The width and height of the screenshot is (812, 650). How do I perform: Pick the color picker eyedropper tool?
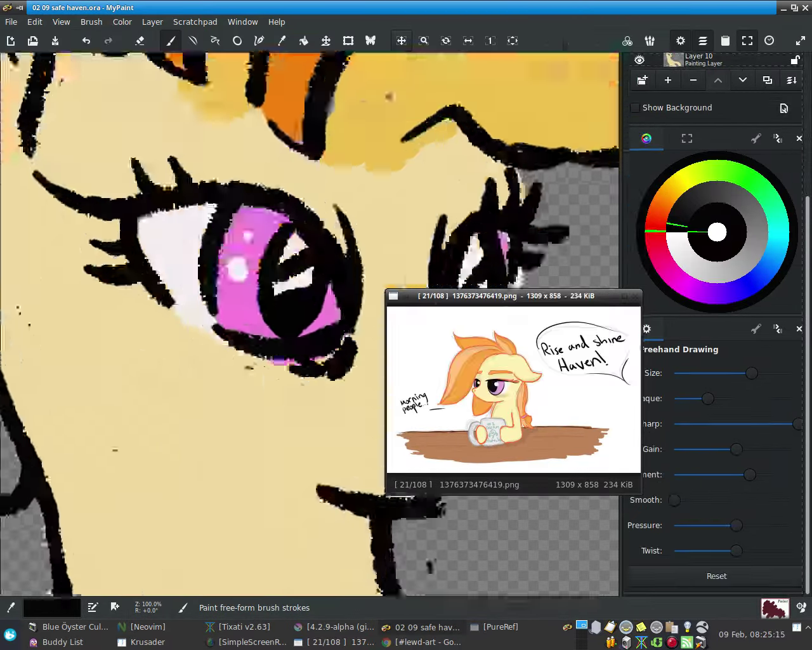click(282, 41)
